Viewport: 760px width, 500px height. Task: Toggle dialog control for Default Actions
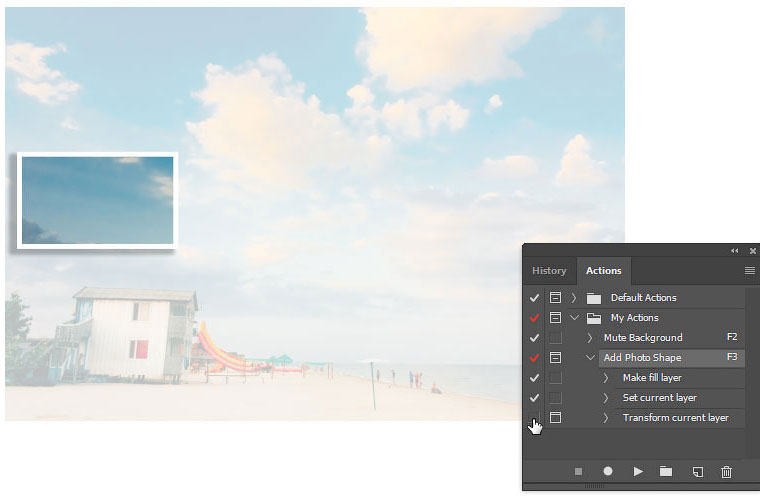pos(555,297)
